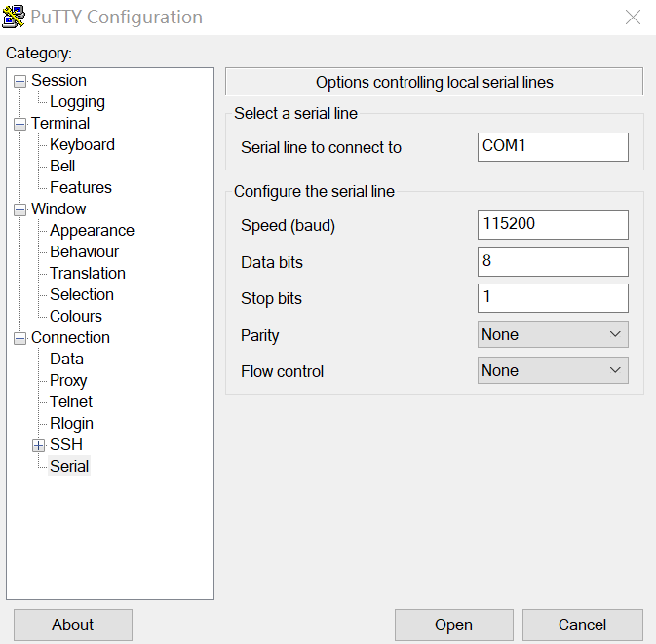Close the PuTTY Configuration window
The height and width of the screenshot is (644, 656).
pyautogui.click(x=633, y=18)
